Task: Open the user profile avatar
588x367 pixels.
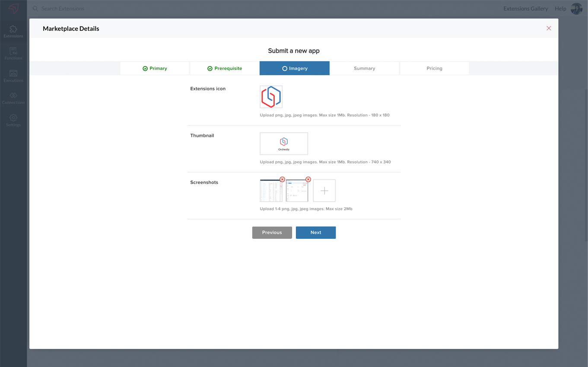Action: [x=576, y=8]
